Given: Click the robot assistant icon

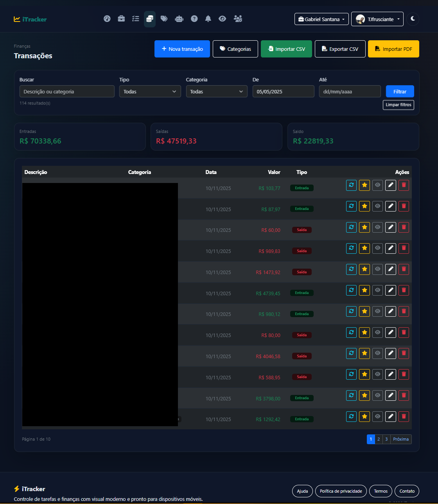Looking at the screenshot, I should [179, 19].
